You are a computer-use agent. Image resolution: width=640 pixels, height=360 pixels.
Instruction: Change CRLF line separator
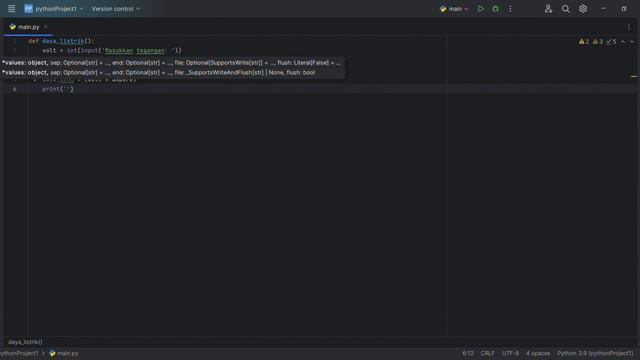(x=487, y=353)
